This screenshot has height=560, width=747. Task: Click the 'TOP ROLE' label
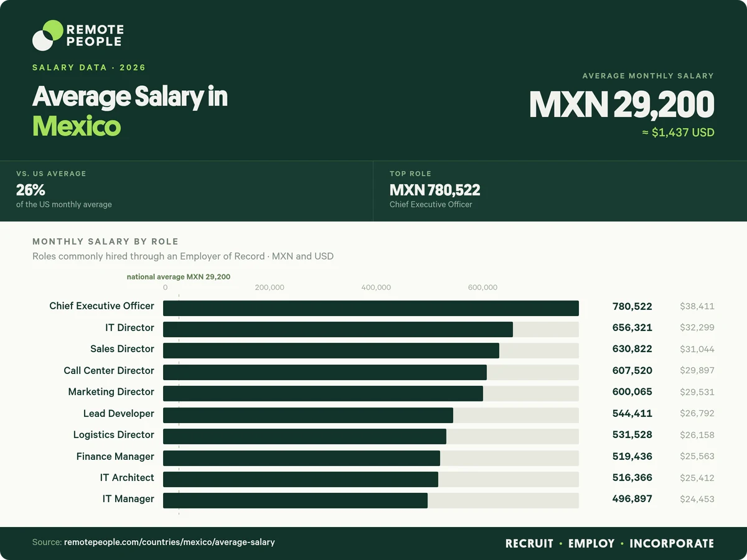(410, 174)
